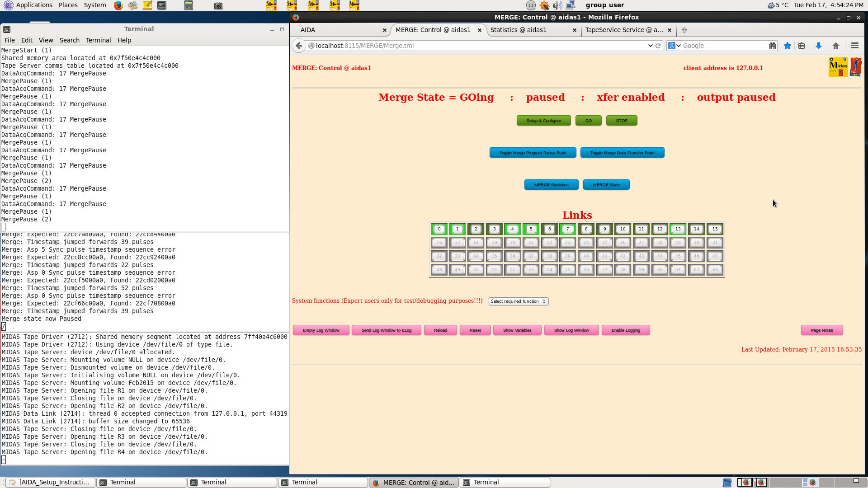868x488 pixels.
Task: Open the Firefox hamburger menu
Action: 854,46
